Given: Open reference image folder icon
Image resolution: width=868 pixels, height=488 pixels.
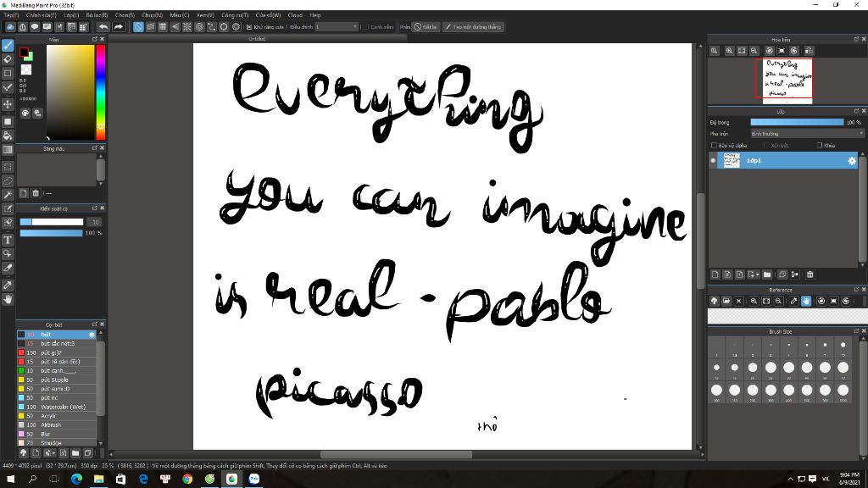Looking at the screenshot, I should [726, 301].
